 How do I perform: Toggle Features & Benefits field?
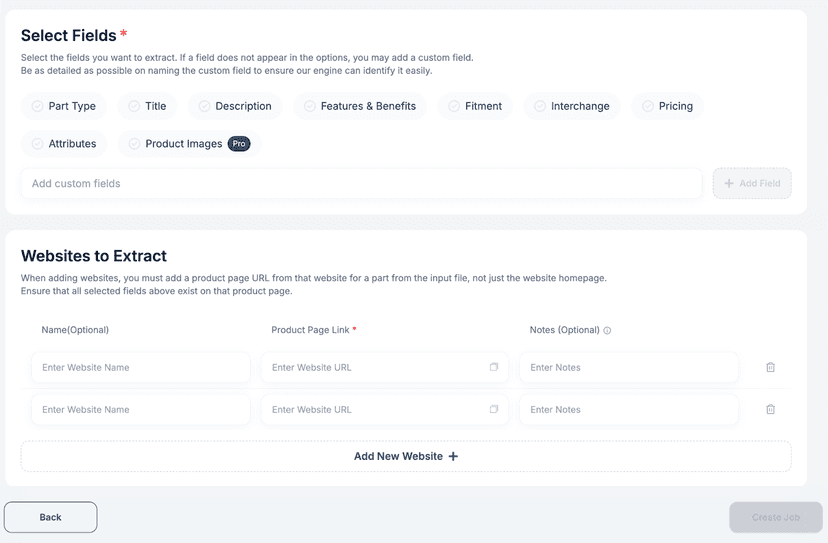360,106
